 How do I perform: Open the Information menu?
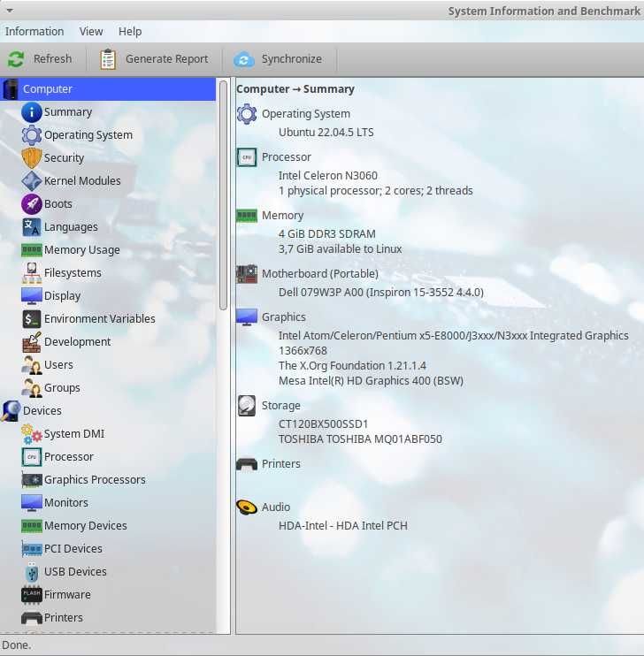coord(34,31)
